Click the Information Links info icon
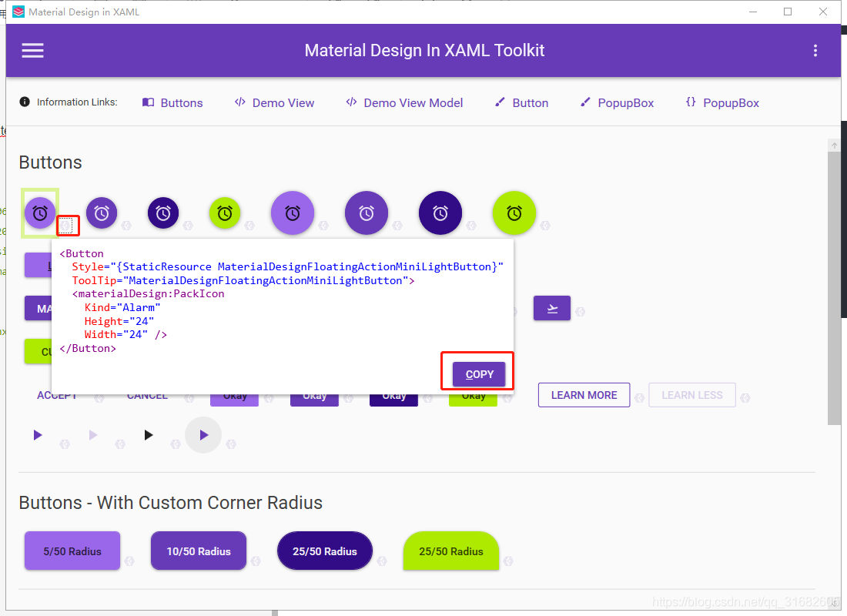Screen dimensions: 847x616 click(25, 102)
